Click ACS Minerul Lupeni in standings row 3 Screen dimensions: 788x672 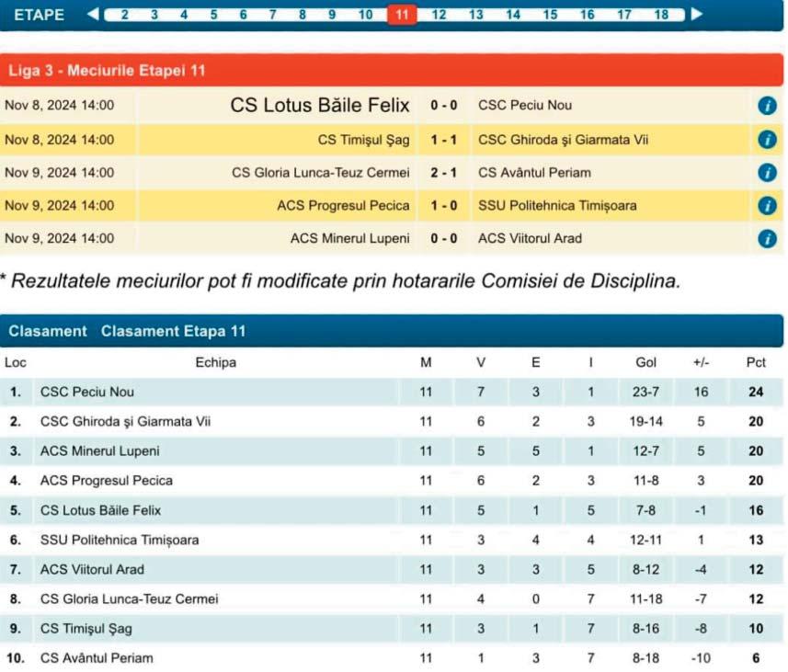(x=99, y=450)
